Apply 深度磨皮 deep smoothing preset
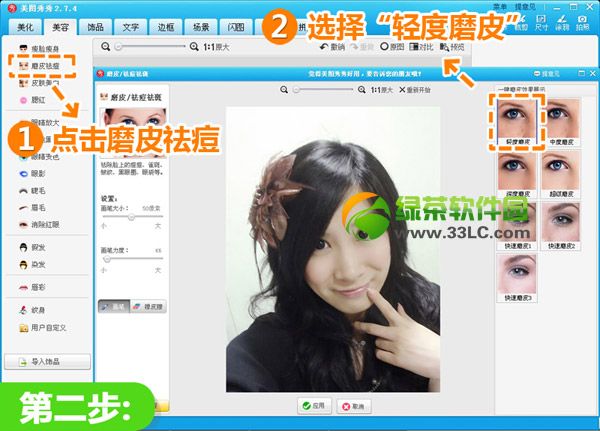Screen dimensions: 600x431 [x=517, y=175]
